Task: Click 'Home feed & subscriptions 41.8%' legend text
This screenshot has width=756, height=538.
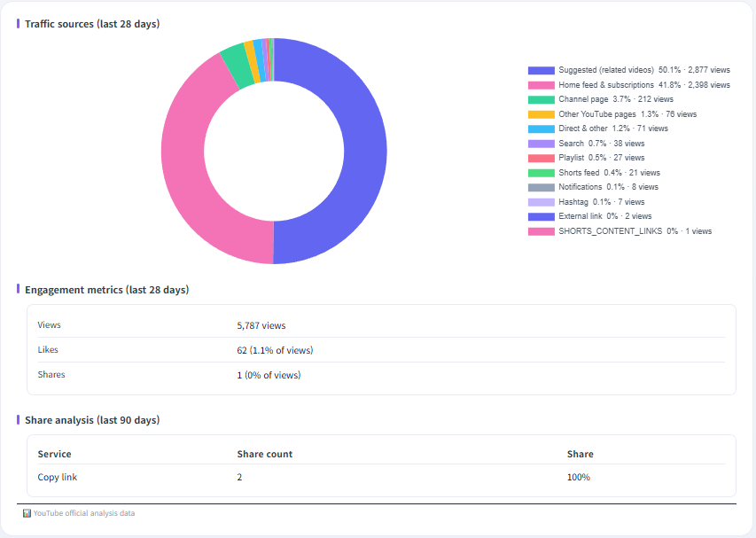Action: (620, 85)
